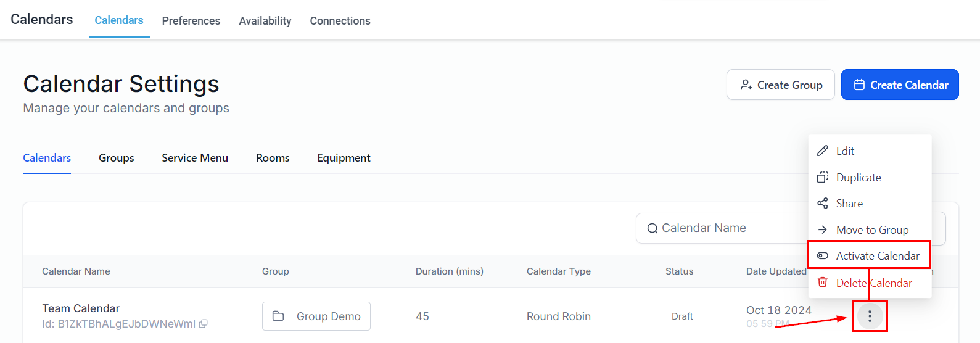The width and height of the screenshot is (980, 343).
Task: Open the three-dot actions menu
Action: point(870,316)
